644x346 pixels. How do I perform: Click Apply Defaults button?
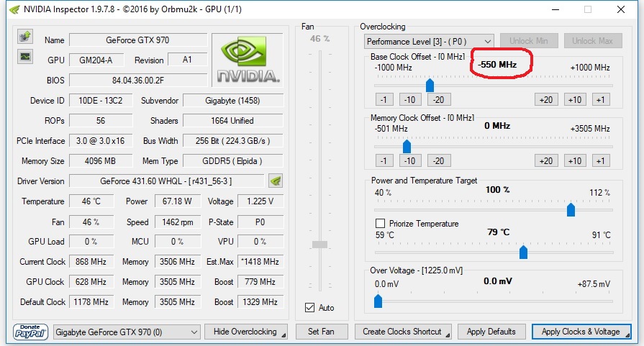coord(491,332)
